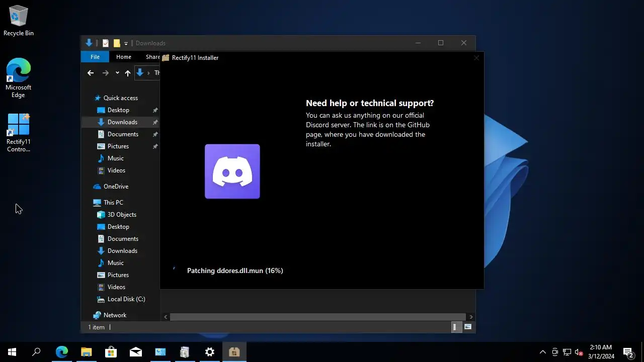Screen dimensions: 644x362
Task: Select pinned Downloads under Quick access
Action: pos(120,122)
